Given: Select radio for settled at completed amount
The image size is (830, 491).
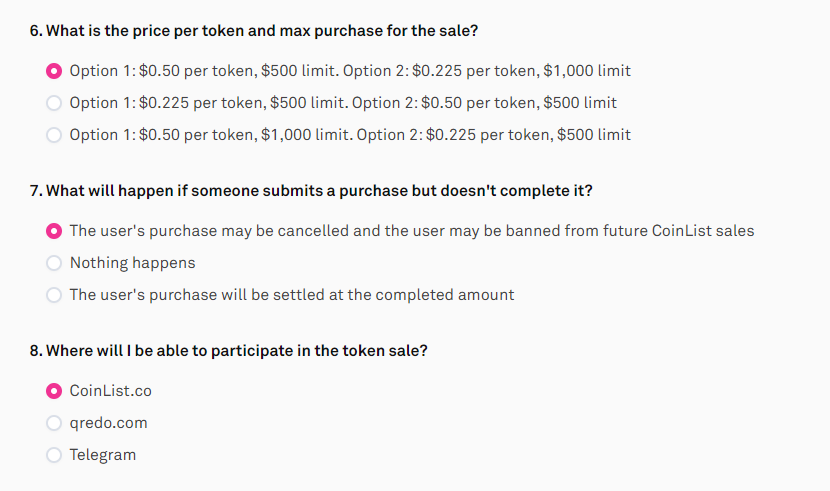Looking at the screenshot, I should (x=54, y=295).
